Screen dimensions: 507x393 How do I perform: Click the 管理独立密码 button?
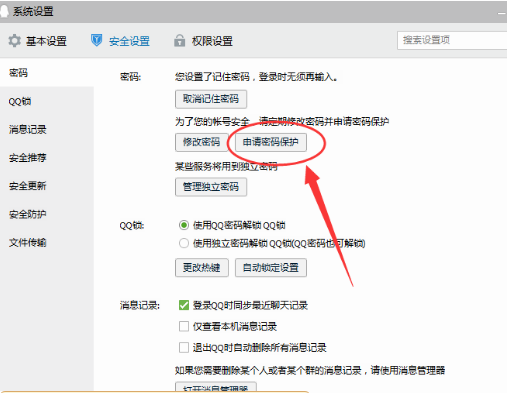click(x=211, y=187)
